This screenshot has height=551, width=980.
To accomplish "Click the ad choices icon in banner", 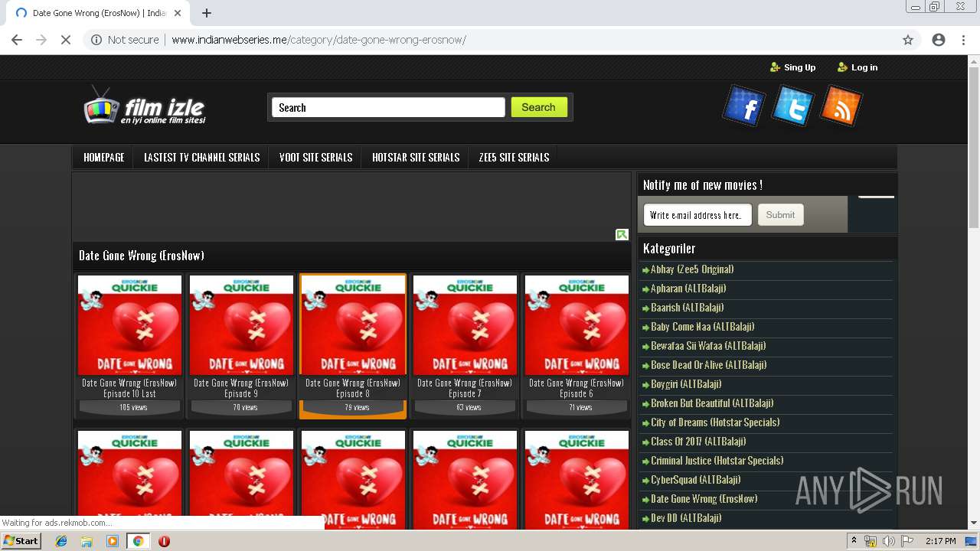I will (x=622, y=234).
